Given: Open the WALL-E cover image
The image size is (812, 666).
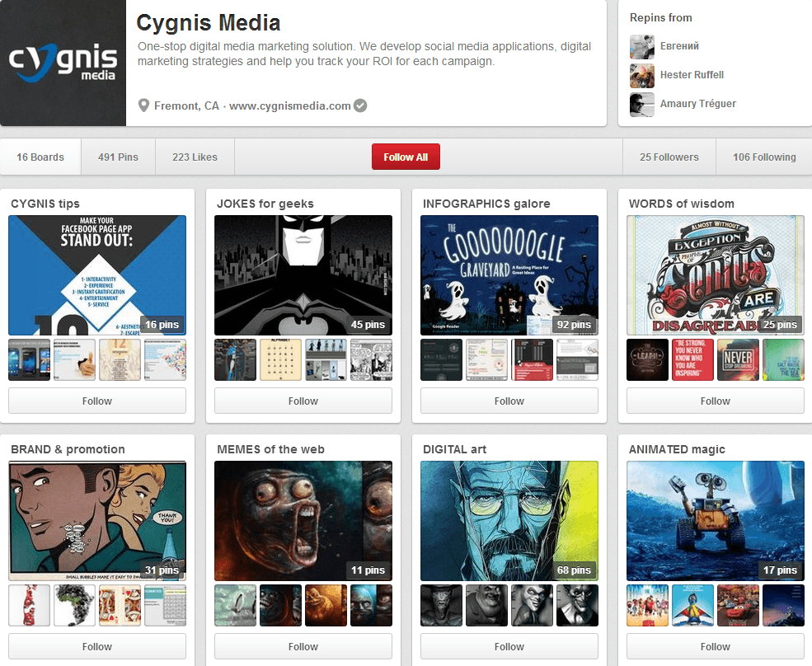Looking at the screenshot, I should [x=716, y=520].
